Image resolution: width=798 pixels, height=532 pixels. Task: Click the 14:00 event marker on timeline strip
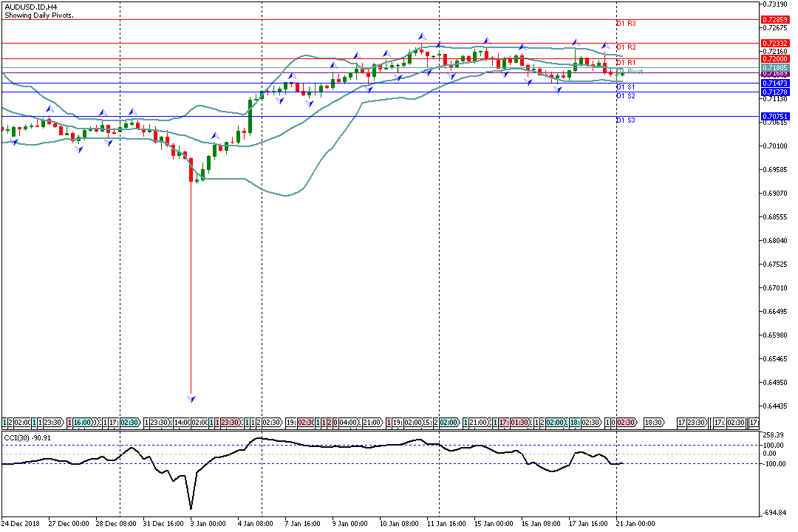(x=182, y=423)
